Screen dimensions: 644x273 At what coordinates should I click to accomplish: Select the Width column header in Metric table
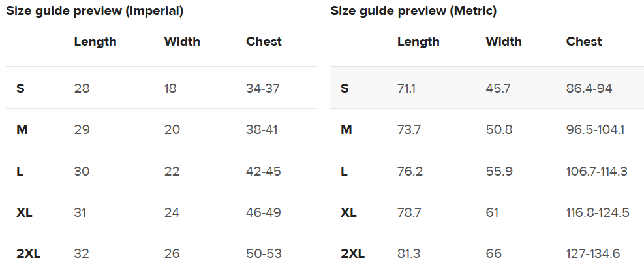[x=504, y=42]
